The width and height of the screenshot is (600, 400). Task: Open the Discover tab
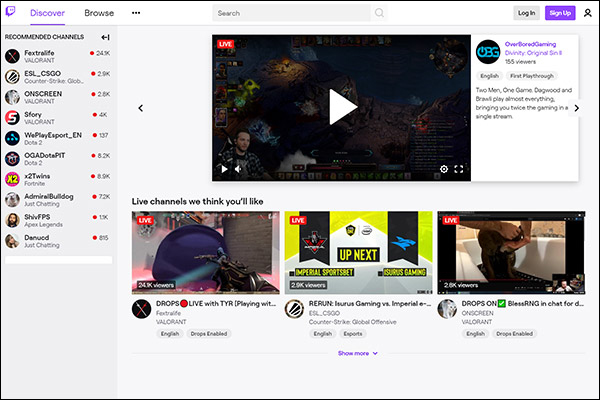pos(47,13)
